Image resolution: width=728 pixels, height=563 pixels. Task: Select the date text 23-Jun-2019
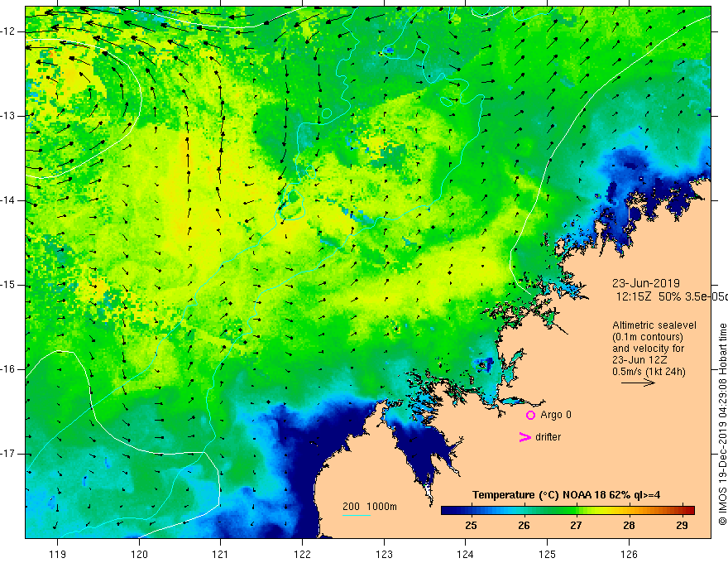coord(646,283)
